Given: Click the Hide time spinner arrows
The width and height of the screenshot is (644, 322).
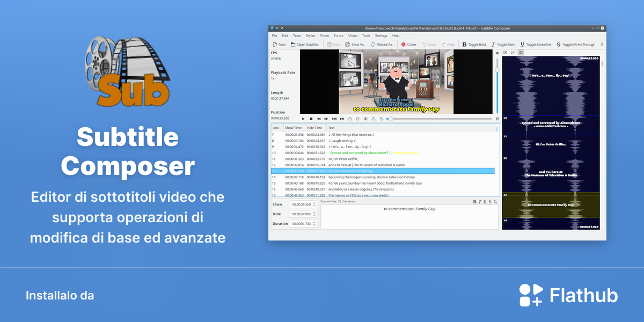Looking at the screenshot, I should coord(314,214).
